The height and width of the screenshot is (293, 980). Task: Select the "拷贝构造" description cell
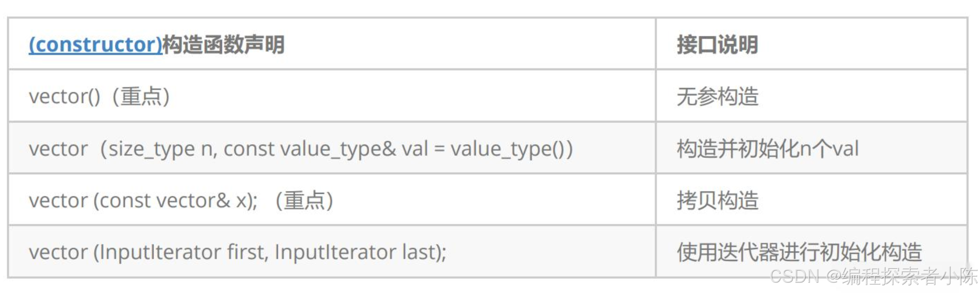coord(717,201)
